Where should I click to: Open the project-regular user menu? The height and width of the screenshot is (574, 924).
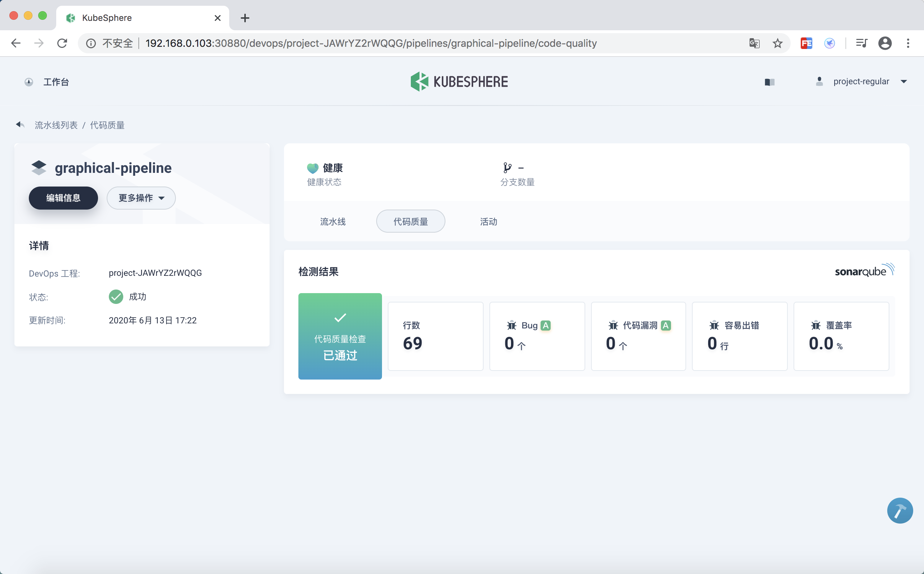coord(861,82)
